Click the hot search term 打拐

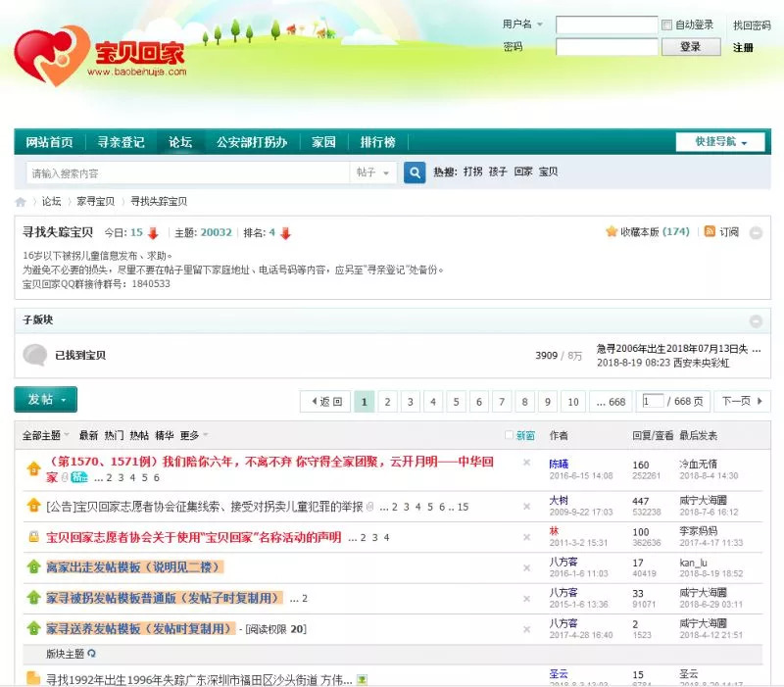[x=472, y=172]
